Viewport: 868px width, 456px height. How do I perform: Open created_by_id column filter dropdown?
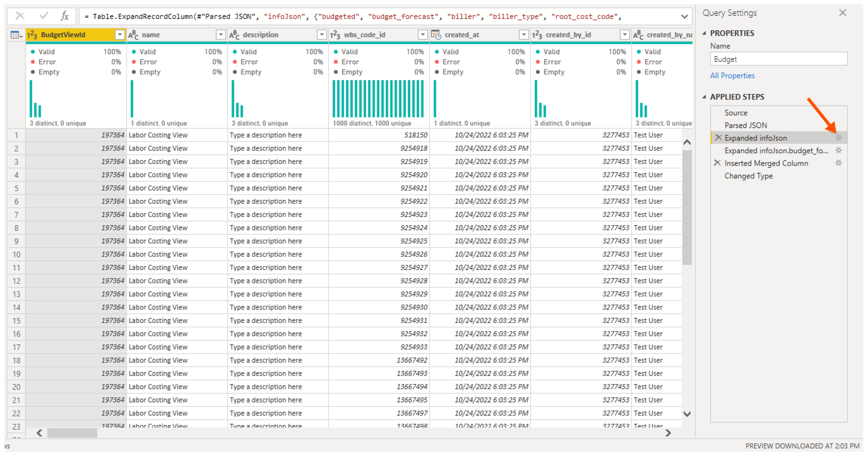(x=625, y=35)
